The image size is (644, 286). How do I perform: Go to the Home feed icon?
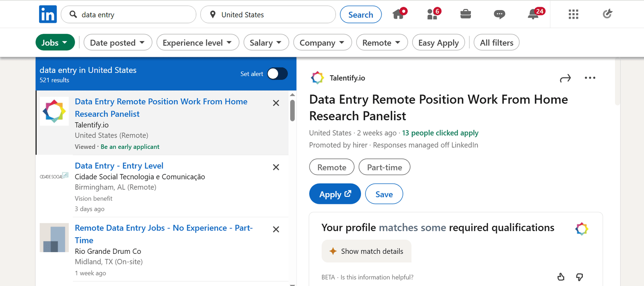(x=399, y=14)
